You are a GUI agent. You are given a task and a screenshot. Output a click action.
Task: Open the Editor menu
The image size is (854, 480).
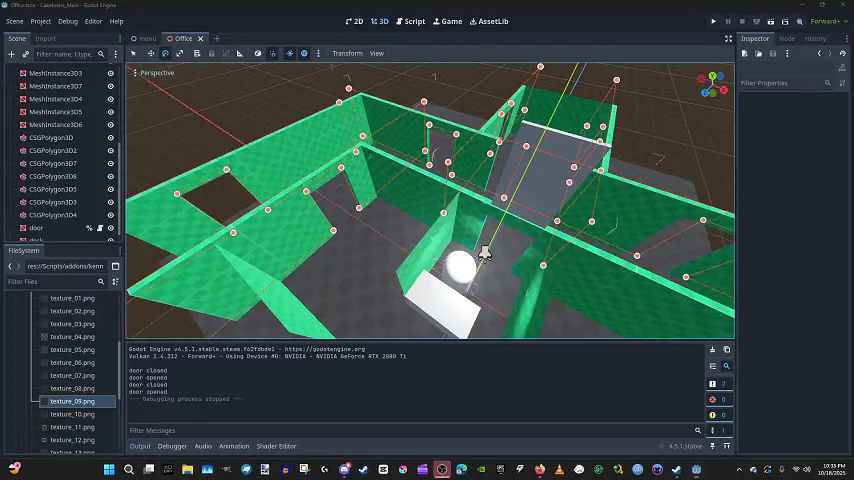point(93,21)
